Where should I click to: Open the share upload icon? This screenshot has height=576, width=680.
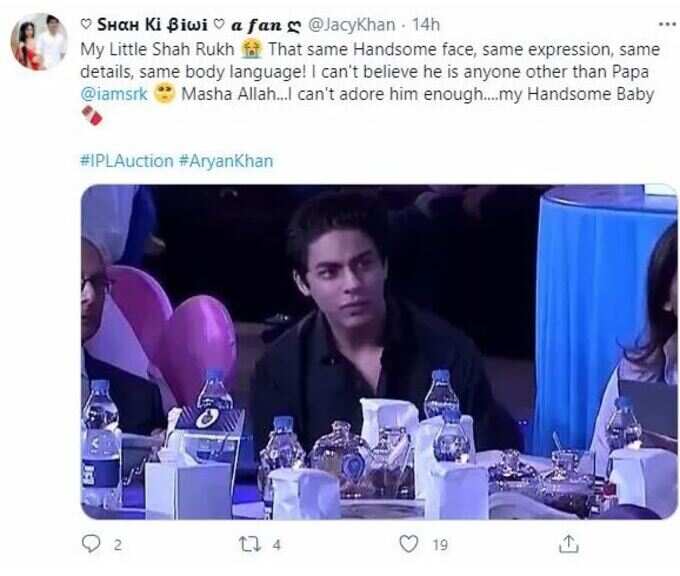tap(568, 543)
